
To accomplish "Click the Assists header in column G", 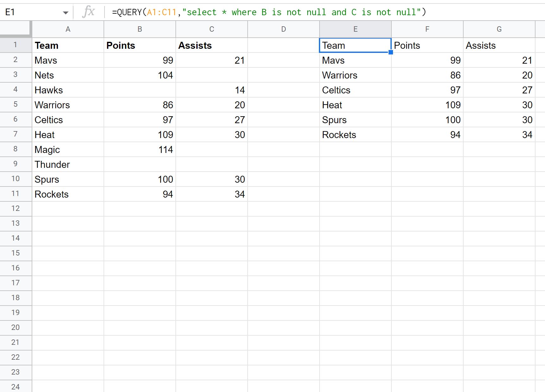I will coord(499,45).
